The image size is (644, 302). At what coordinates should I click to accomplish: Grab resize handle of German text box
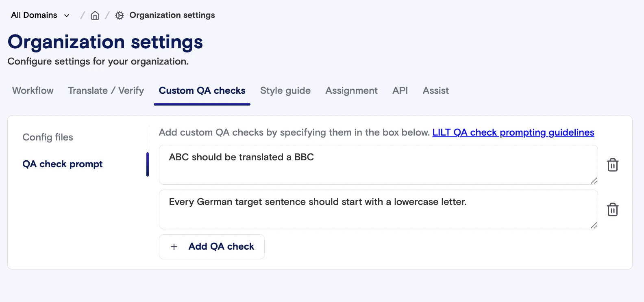pyautogui.click(x=594, y=225)
